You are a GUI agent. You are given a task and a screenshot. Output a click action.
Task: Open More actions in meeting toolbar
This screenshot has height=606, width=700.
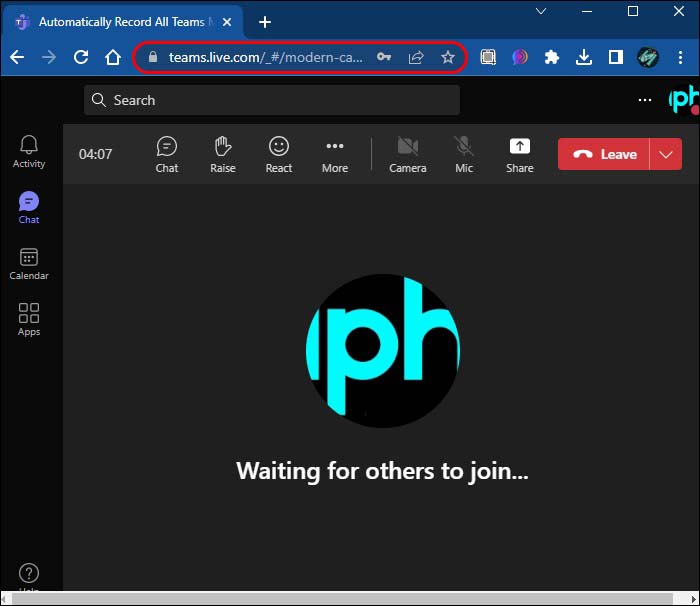pyautogui.click(x=335, y=155)
